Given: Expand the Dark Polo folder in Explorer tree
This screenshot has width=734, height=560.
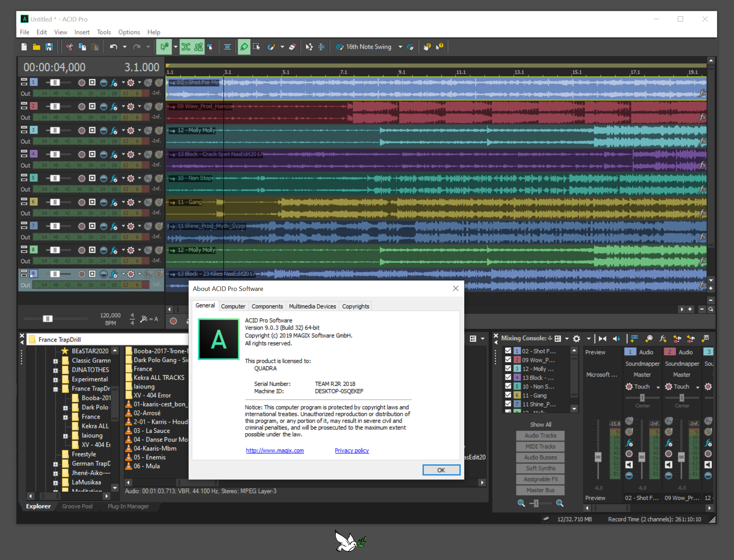Looking at the screenshot, I should pos(65,408).
